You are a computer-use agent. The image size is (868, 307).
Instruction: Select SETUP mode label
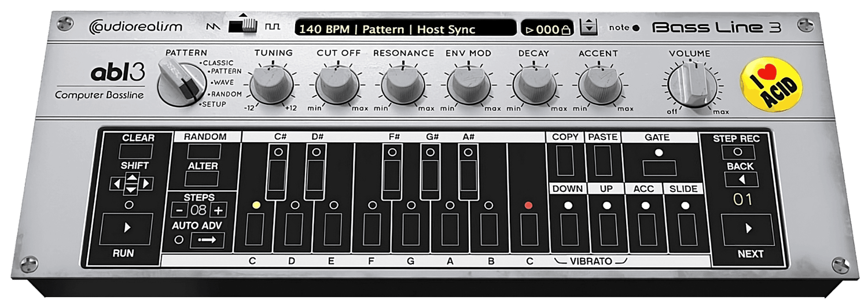click(x=213, y=104)
